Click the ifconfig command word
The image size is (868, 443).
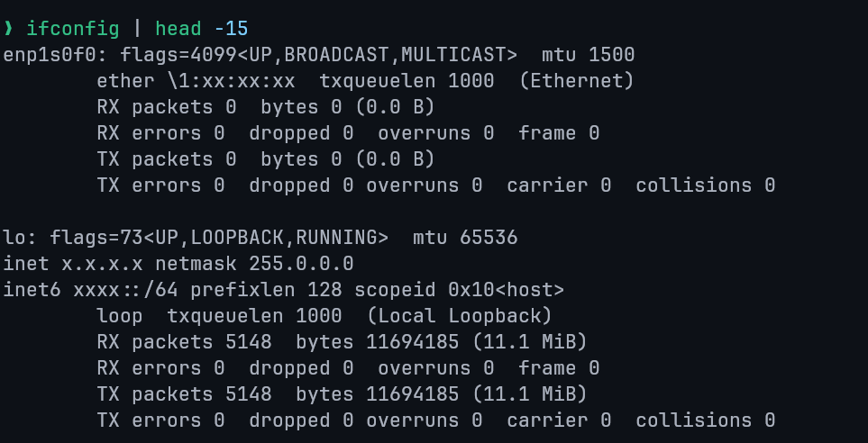pos(73,30)
